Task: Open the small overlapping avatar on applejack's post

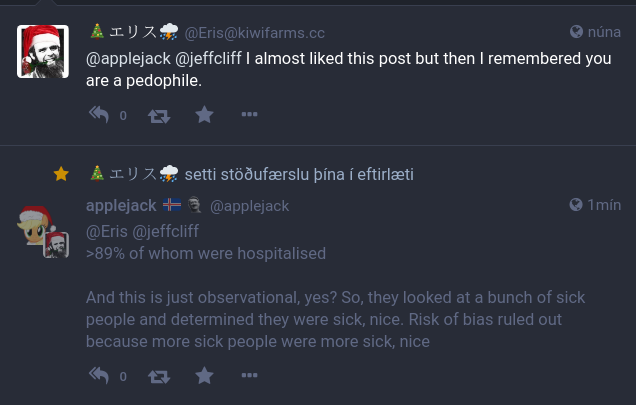Action: tap(56, 245)
